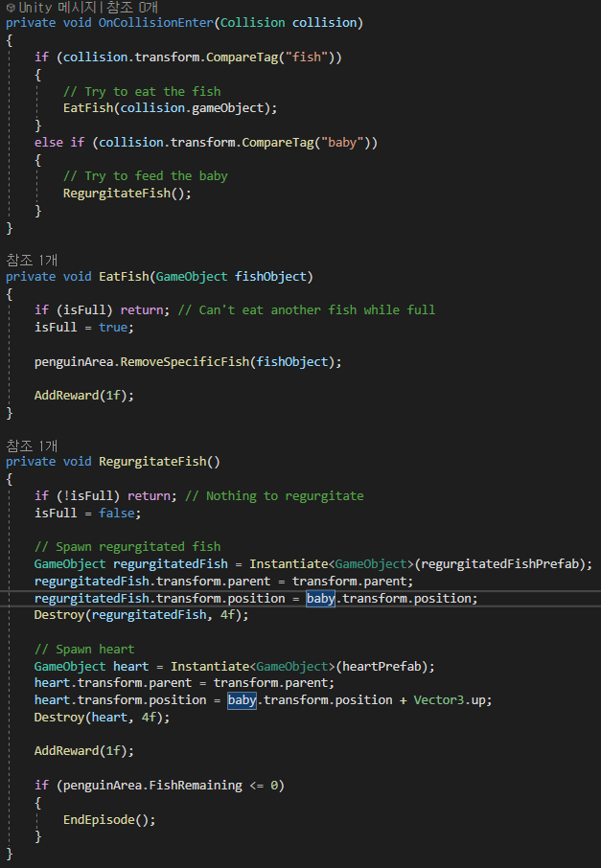Click 'regurgitatedFish.transform.parent' assignment line
Viewport: 601px width, 868px height.
(x=223, y=582)
